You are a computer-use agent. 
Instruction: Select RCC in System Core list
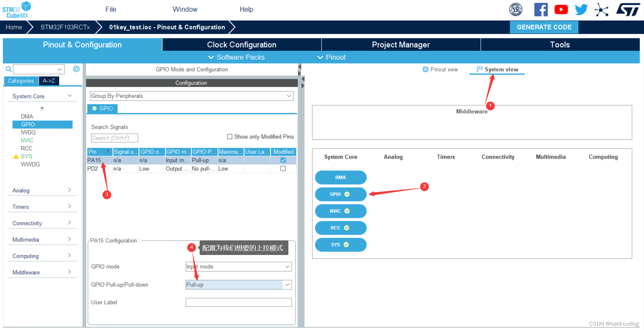point(27,148)
